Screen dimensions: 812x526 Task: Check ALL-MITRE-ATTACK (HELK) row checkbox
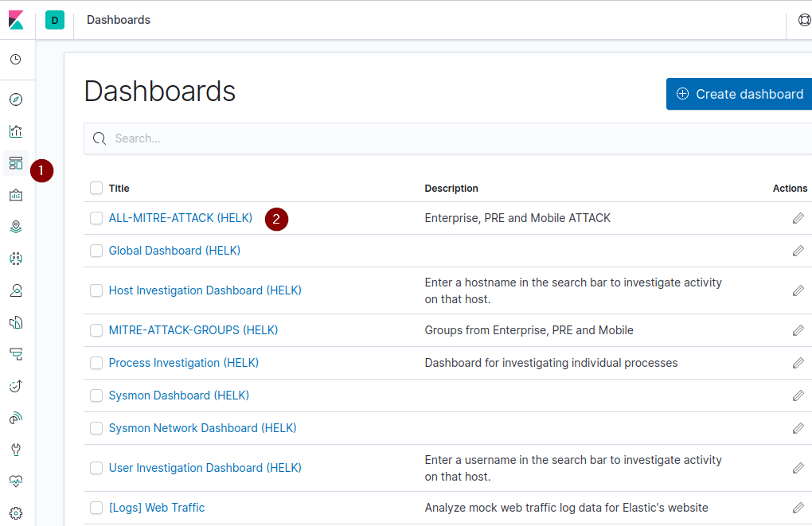coord(96,218)
